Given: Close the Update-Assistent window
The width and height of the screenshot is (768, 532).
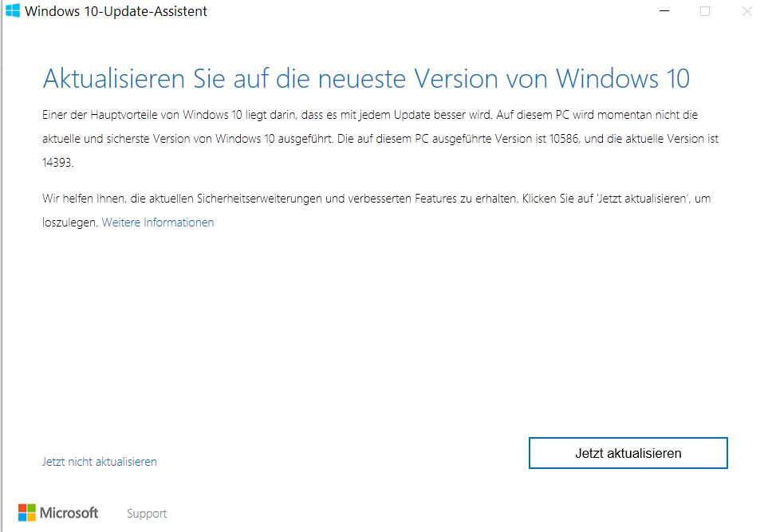Looking at the screenshot, I should pos(746,12).
